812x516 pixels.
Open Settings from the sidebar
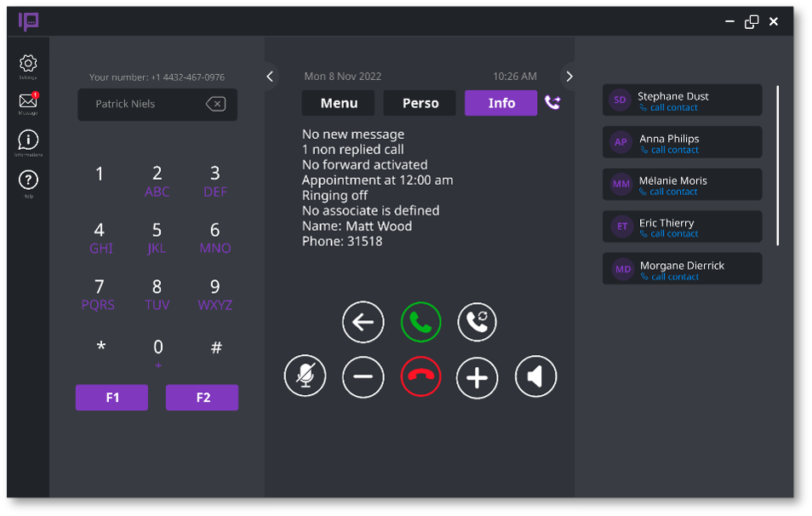28,64
